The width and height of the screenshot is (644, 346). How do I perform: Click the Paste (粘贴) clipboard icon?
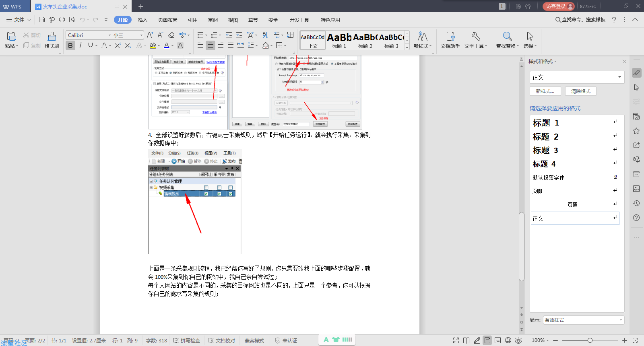[x=12, y=36]
